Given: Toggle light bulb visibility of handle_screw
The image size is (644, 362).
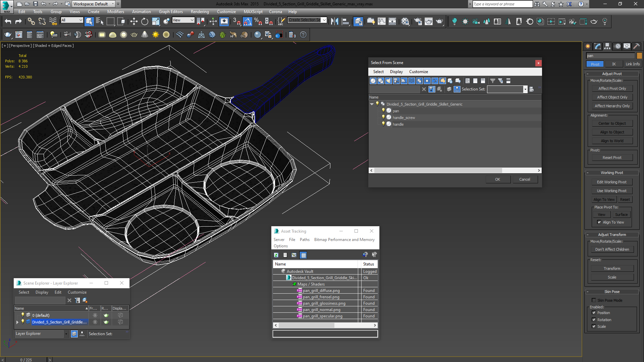Looking at the screenshot, I should [383, 117].
